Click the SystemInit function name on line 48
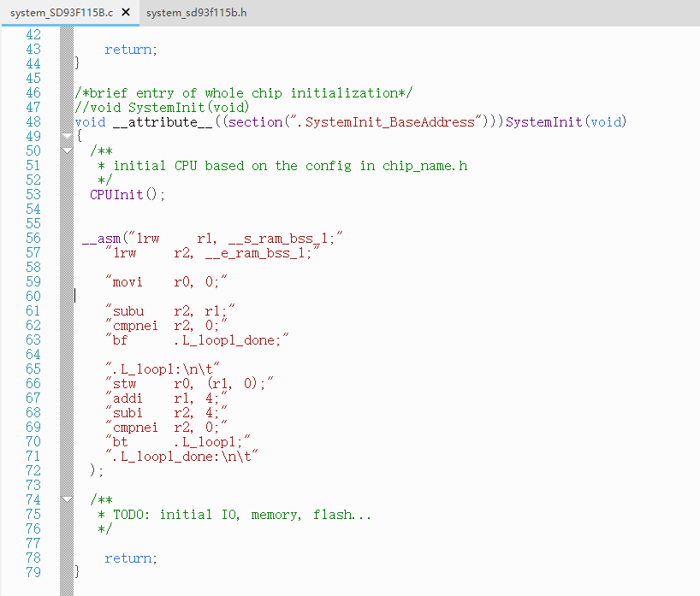This screenshot has height=596, width=700. point(544,121)
